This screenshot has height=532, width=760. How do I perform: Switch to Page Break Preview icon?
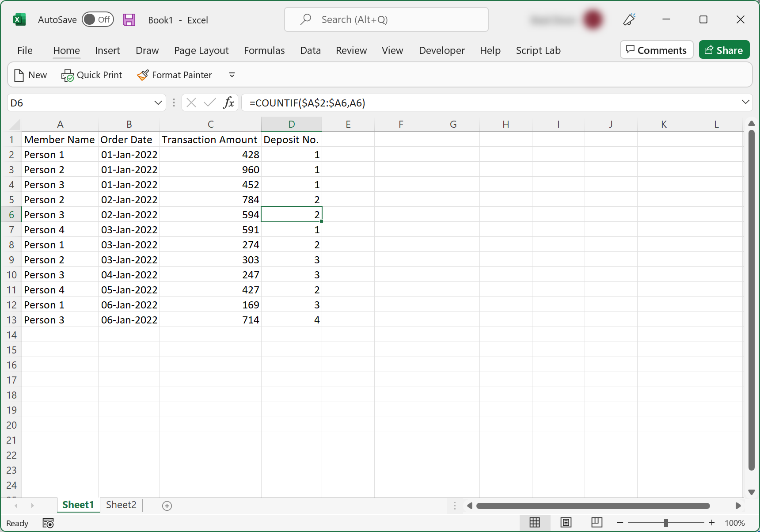click(x=597, y=523)
